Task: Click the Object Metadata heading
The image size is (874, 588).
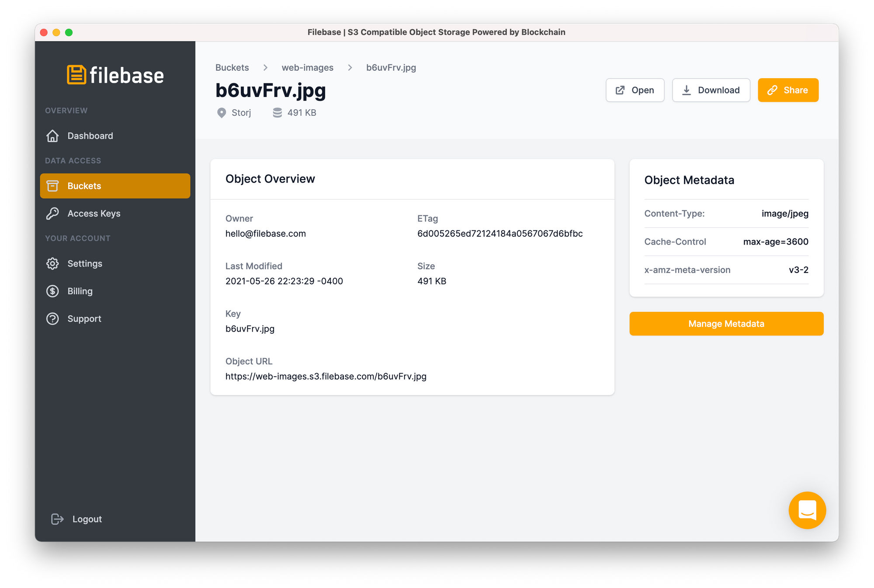Action: [689, 180]
